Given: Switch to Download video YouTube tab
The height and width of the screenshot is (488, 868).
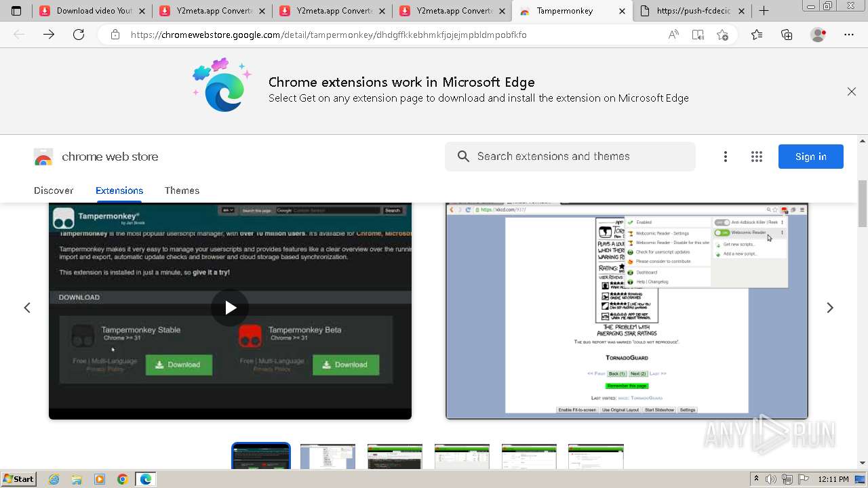Looking at the screenshot, I should [92, 11].
